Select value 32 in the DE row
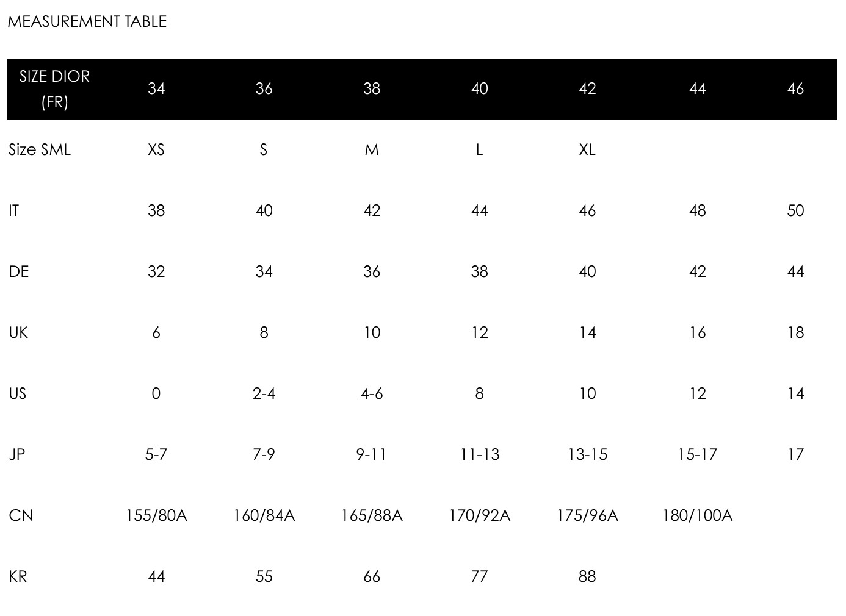This screenshot has height=616, width=846. pos(156,271)
